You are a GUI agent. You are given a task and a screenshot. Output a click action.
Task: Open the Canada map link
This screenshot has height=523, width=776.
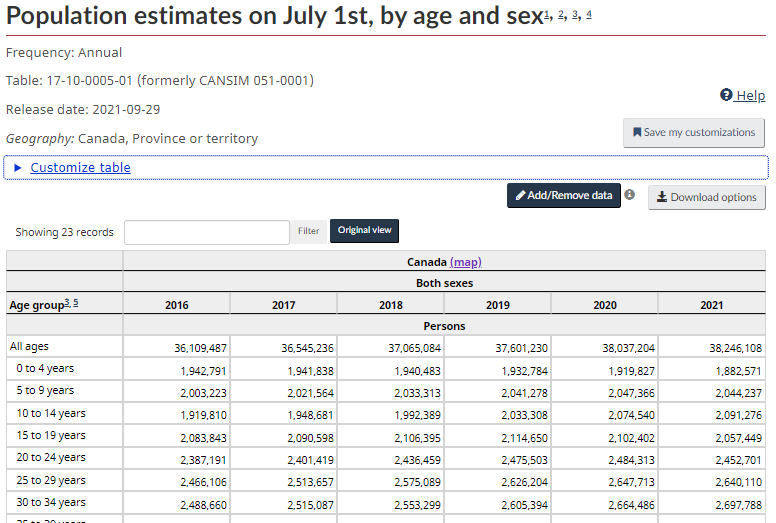466,262
